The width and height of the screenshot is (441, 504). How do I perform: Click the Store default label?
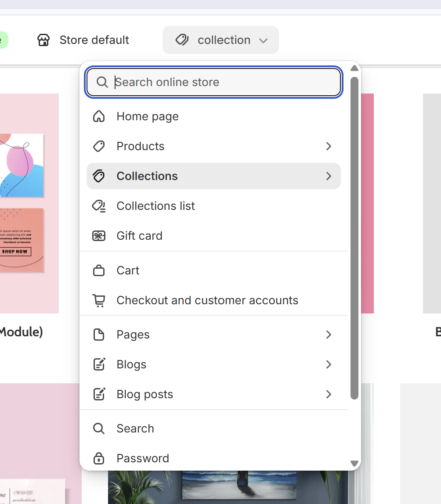(x=94, y=40)
